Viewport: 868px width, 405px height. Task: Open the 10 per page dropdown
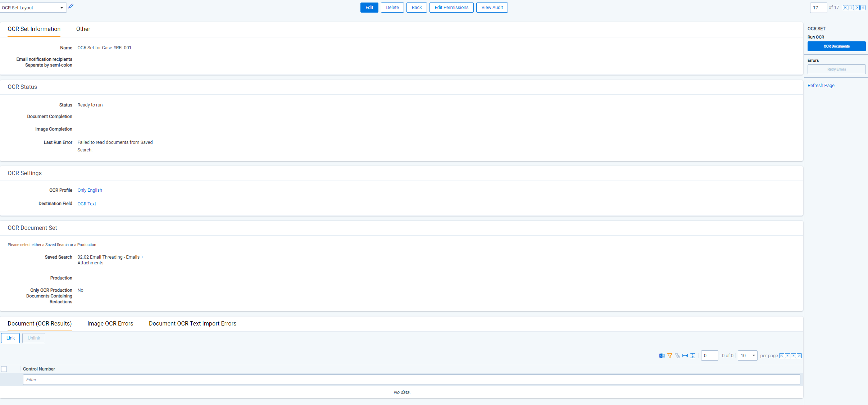click(747, 356)
